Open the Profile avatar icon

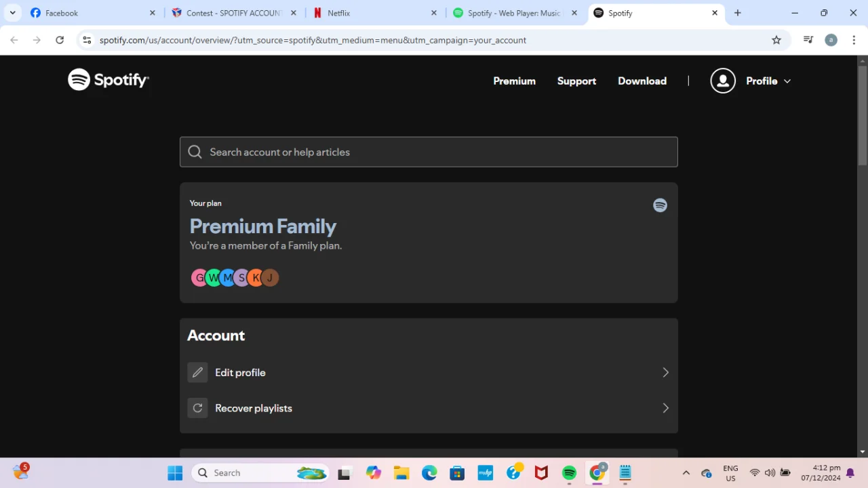click(x=723, y=81)
